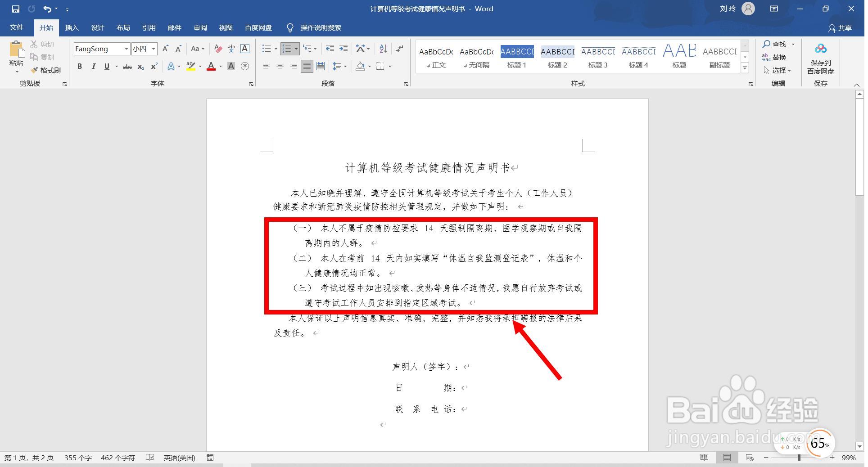Image resolution: width=868 pixels, height=467 pixels.
Task: Expand the borders dropdown arrow
Action: click(x=390, y=67)
